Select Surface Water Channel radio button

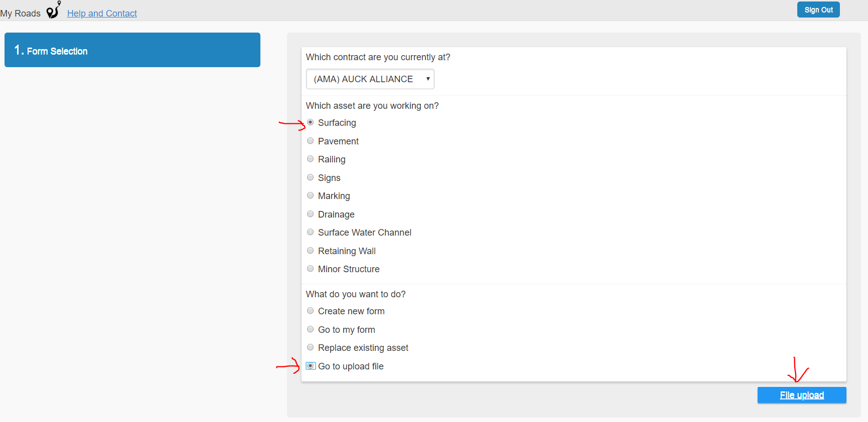coord(311,232)
